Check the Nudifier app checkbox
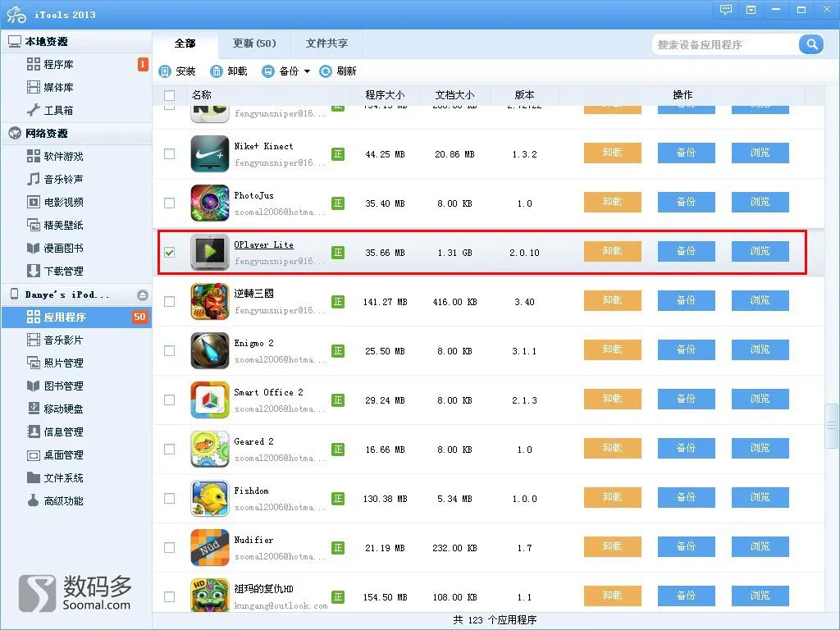 [169, 547]
